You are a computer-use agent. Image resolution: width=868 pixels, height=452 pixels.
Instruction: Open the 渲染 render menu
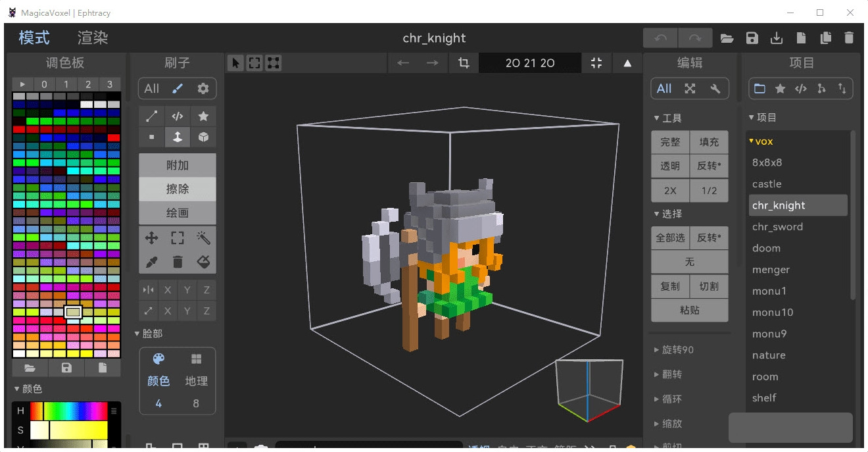tap(92, 38)
